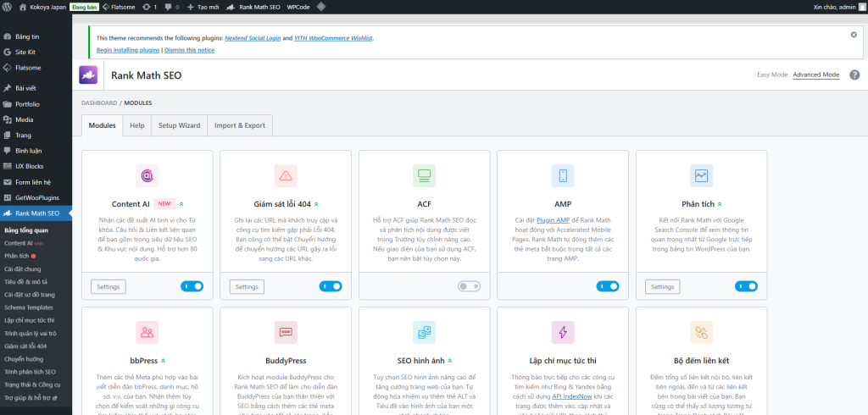Click the BuddyPress chat bubble icon
Viewport: 868px width, 415px height.
(286, 333)
